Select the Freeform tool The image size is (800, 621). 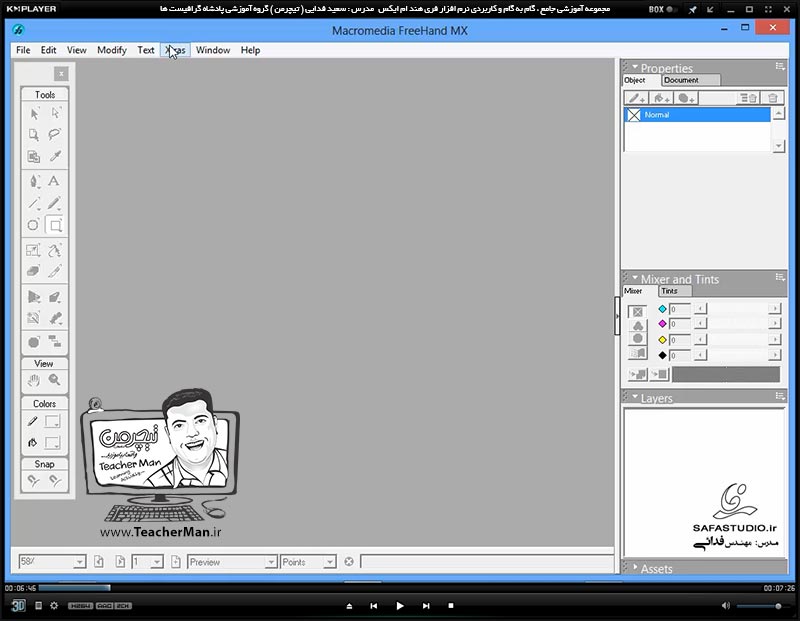[x=55, y=250]
